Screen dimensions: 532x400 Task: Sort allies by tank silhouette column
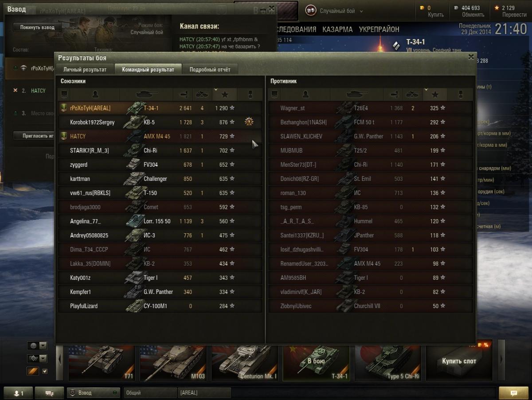146,94
